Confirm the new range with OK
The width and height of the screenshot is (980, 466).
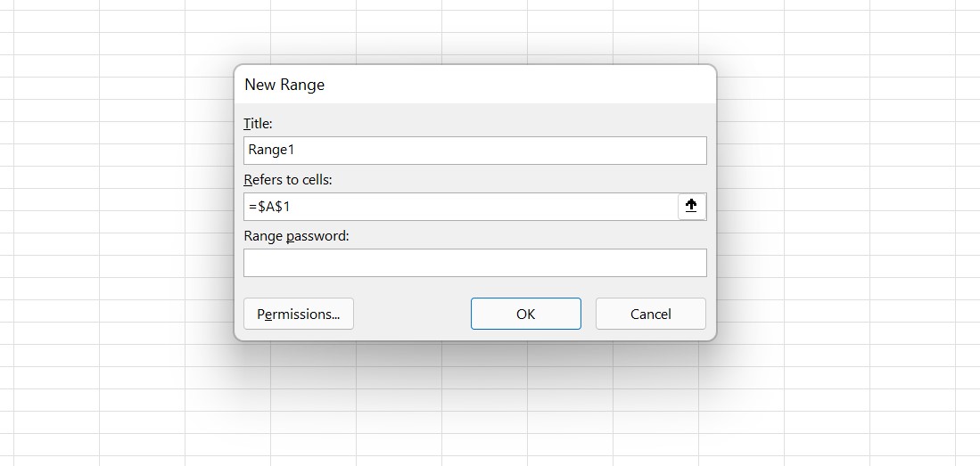tap(525, 314)
